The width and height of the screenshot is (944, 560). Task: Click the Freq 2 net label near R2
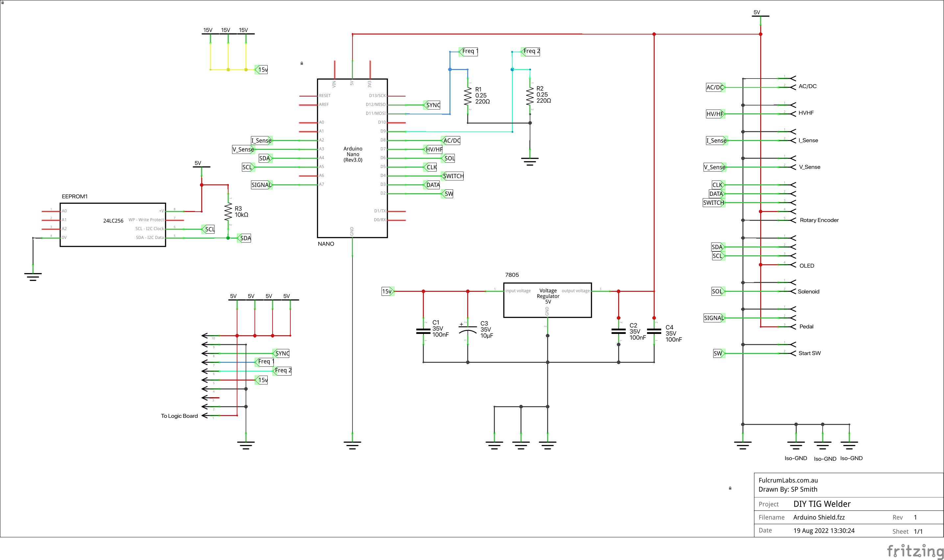[530, 51]
